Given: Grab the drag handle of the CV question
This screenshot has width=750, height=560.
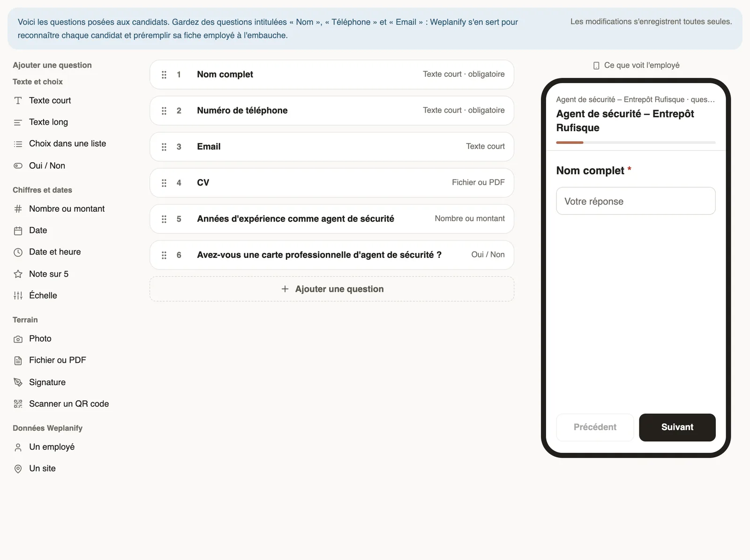Looking at the screenshot, I should [x=164, y=183].
